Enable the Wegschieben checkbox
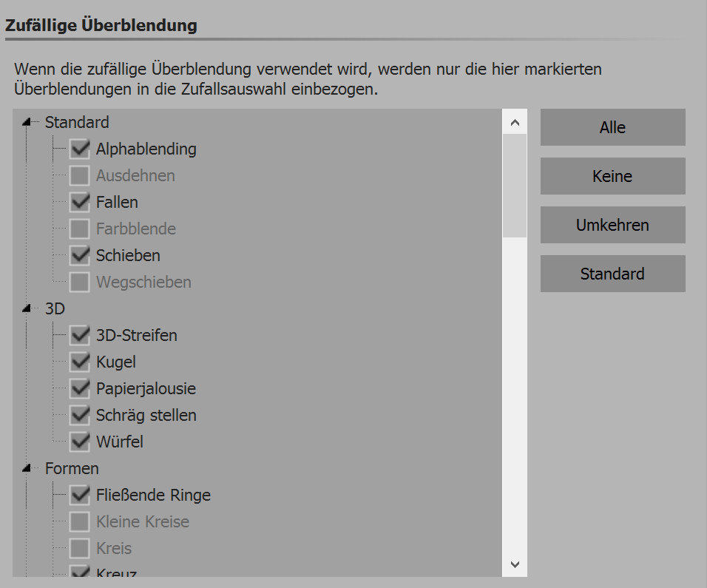 pos(80,282)
